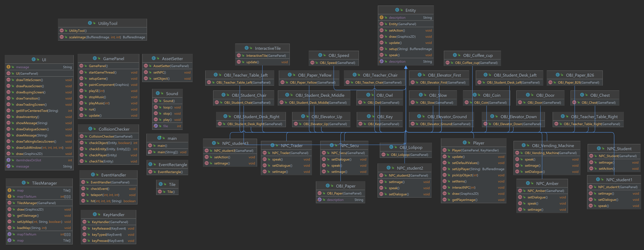Click the class icon beside KeyHandler
Screen dimensions: 644x250
coord(95,214)
